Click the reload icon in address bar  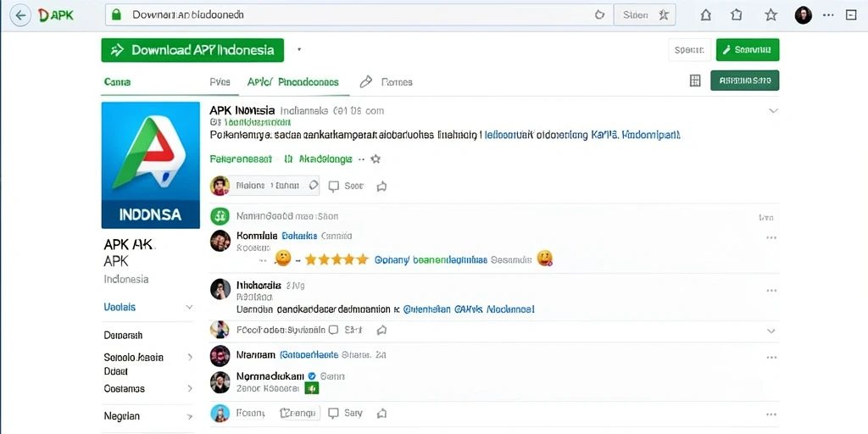click(x=599, y=15)
